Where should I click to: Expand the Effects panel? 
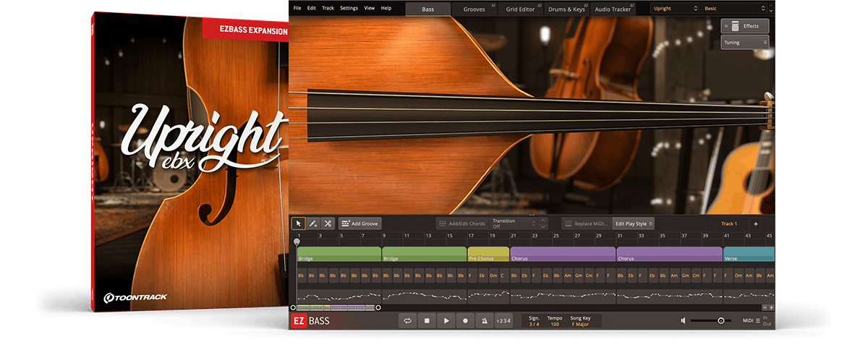744,26
